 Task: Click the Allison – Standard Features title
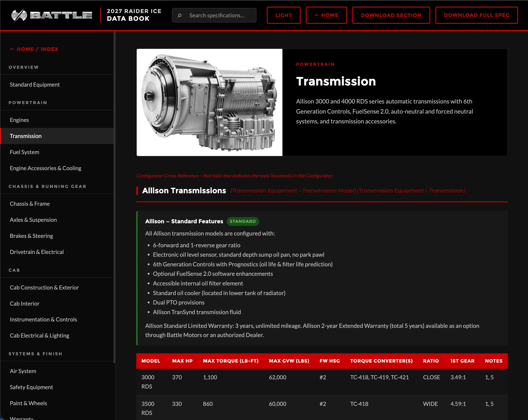click(184, 221)
